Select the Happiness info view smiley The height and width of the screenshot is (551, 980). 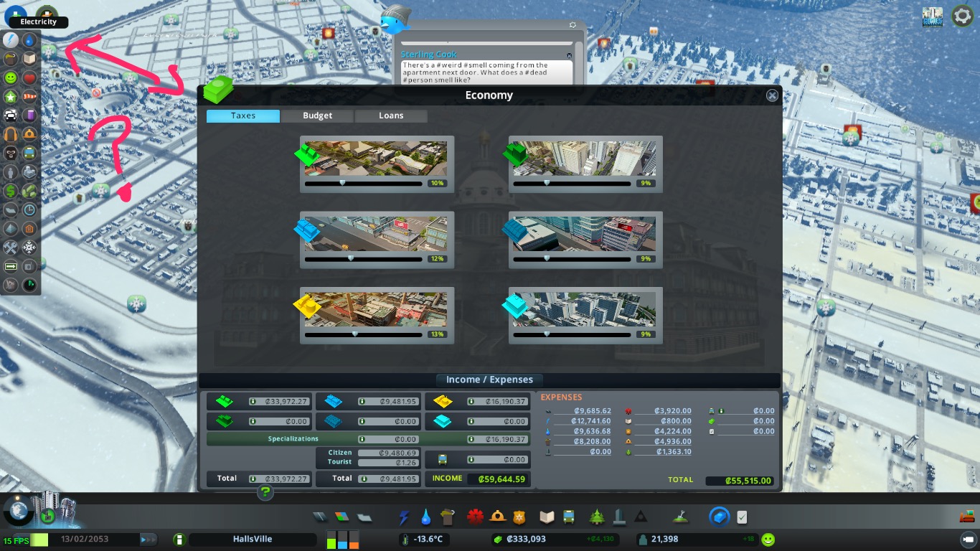click(11, 77)
